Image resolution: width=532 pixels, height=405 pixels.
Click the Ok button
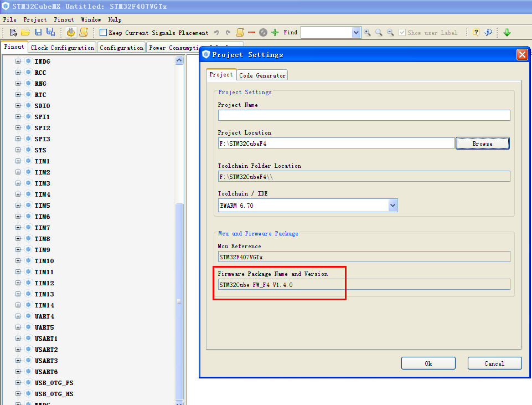click(428, 363)
